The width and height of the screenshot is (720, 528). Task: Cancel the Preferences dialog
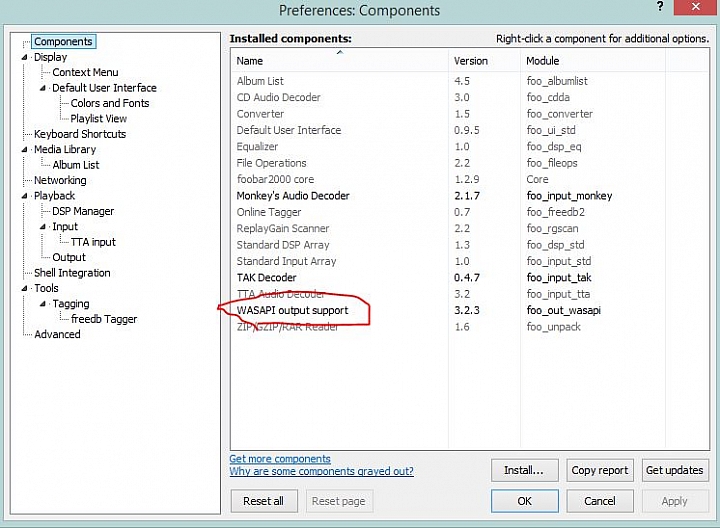pos(600,501)
